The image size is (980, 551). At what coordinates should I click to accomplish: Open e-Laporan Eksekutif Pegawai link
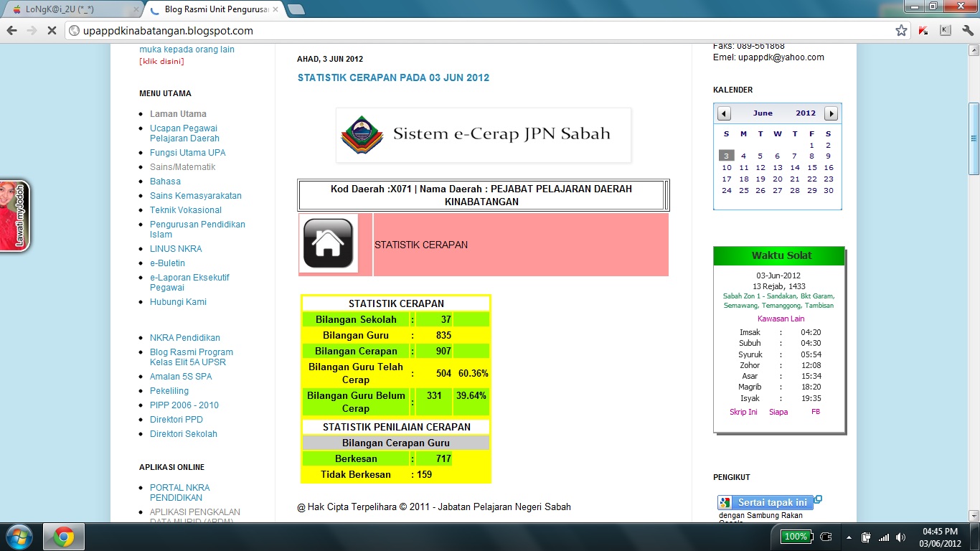tap(189, 283)
